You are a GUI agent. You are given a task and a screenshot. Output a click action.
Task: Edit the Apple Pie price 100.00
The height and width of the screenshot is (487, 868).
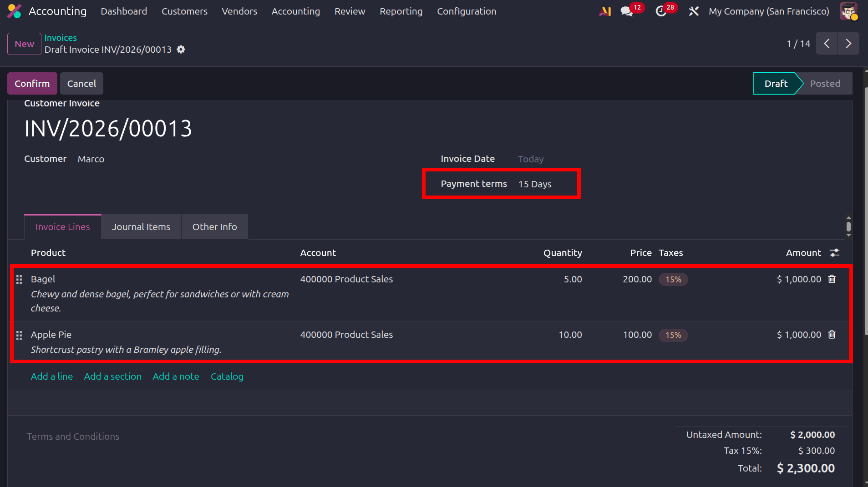pos(637,335)
